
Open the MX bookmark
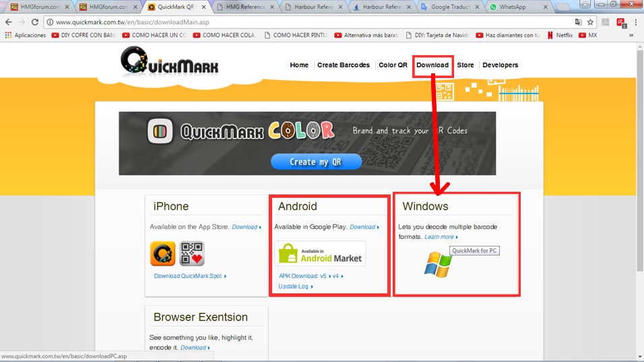pyautogui.click(x=587, y=35)
